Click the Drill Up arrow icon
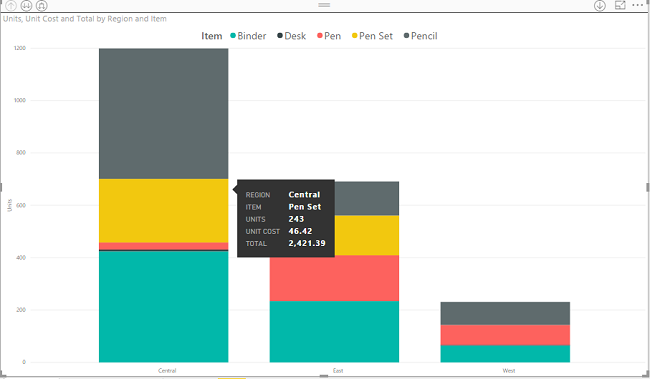This screenshot has width=650, height=379. coord(11,5)
